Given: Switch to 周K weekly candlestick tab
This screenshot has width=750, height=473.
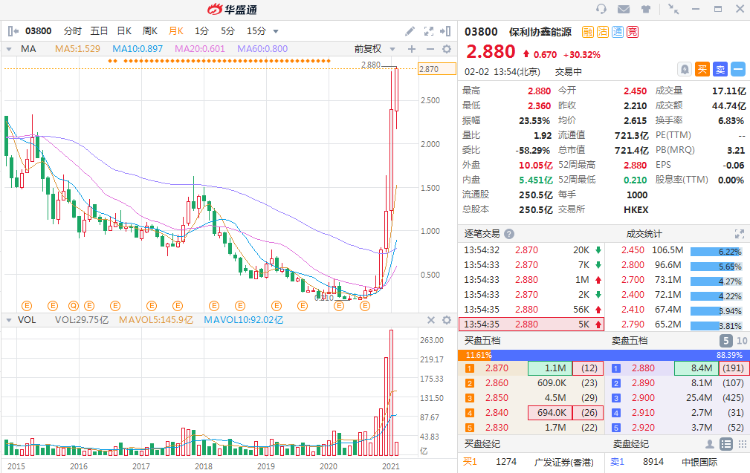Looking at the screenshot, I should (x=150, y=31).
